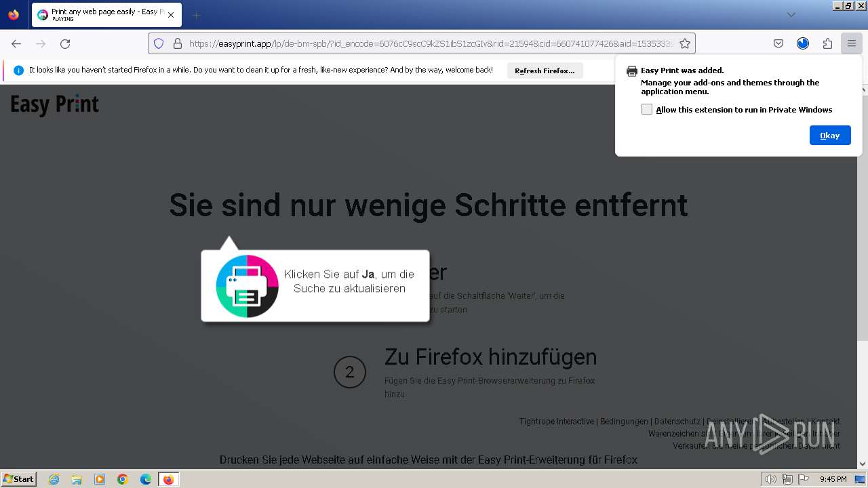Image resolution: width=868 pixels, height=488 pixels.
Task: Click the Easy Print logo
Action: (55, 104)
